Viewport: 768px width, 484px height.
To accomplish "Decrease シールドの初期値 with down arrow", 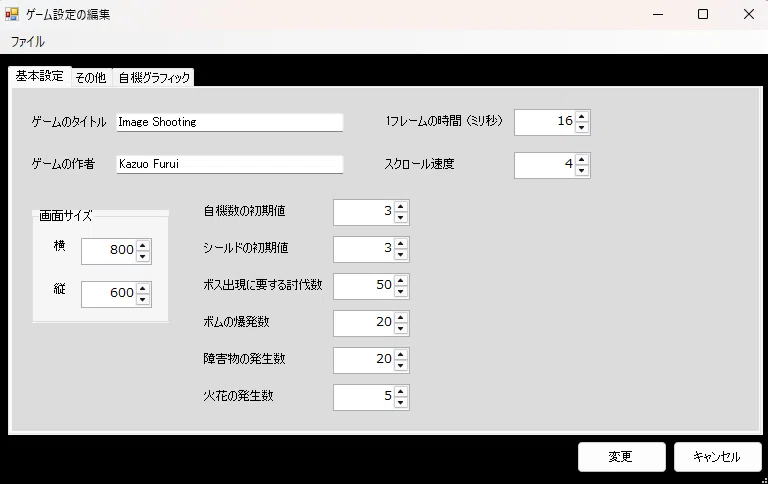I will coord(401,254).
